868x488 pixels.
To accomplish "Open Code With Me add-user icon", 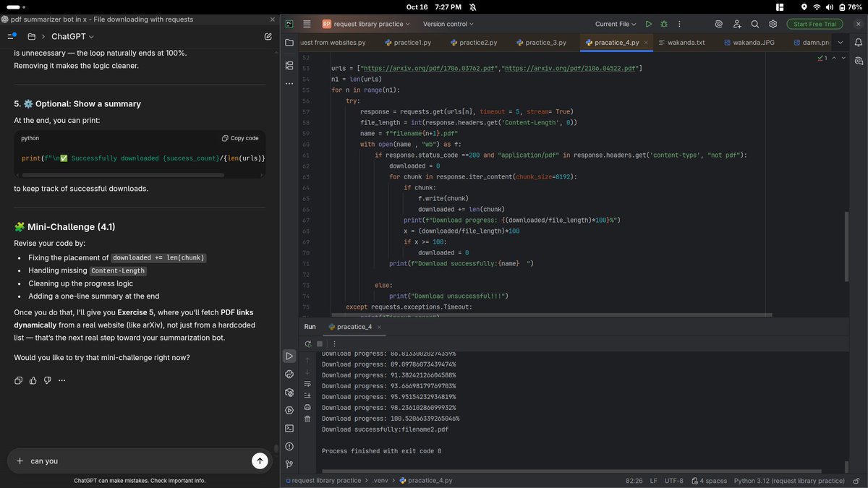I will click(x=737, y=24).
